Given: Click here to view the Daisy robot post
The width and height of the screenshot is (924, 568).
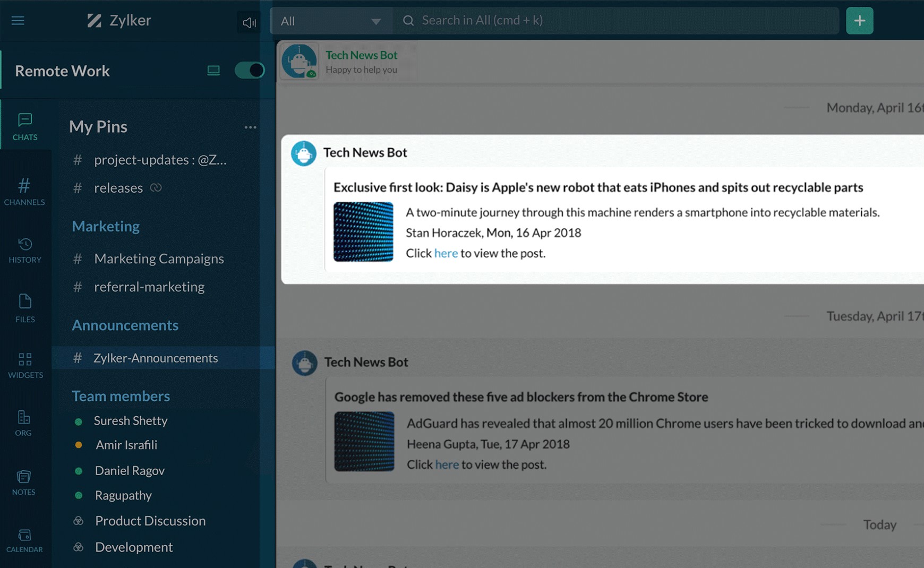Looking at the screenshot, I should pyautogui.click(x=446, y=253).
